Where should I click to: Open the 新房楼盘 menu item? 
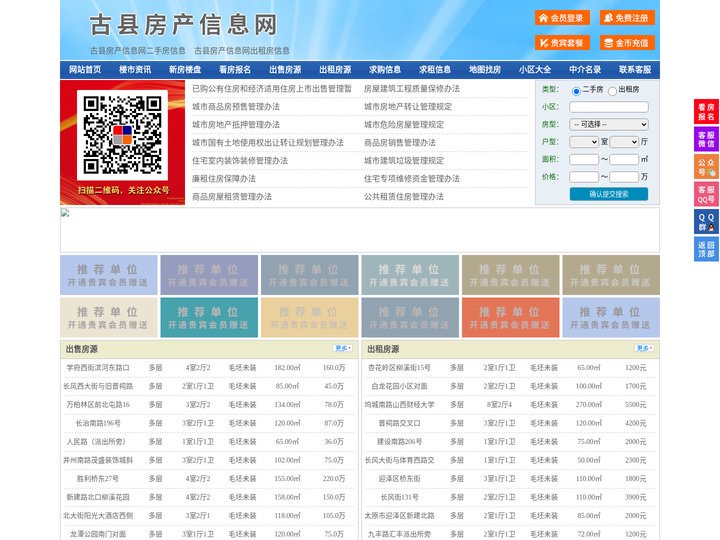[x=185, y=70]
